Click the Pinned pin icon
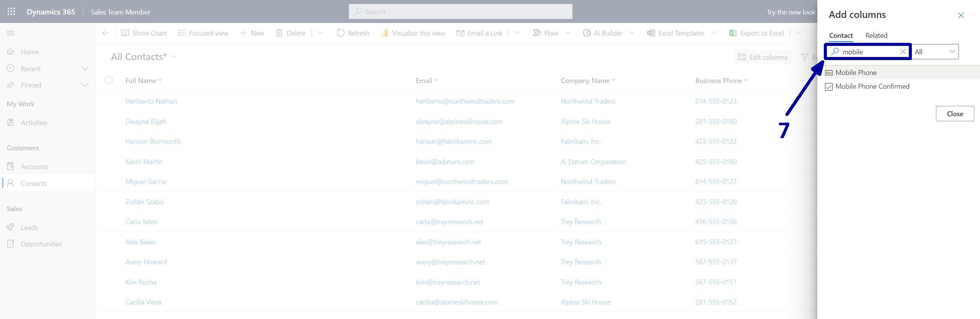Image resolution: width=980 pixels, height=319 pixels. point(11,85)
